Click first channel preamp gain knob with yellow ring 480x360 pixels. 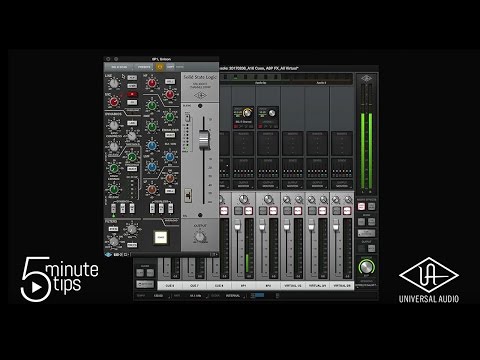click(247, 113)
